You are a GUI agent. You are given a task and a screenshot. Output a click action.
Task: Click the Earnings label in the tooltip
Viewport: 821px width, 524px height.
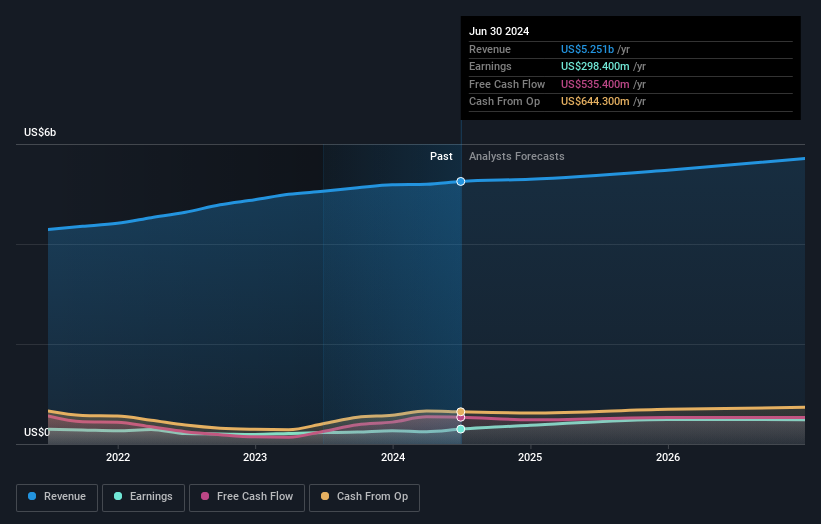490,66
